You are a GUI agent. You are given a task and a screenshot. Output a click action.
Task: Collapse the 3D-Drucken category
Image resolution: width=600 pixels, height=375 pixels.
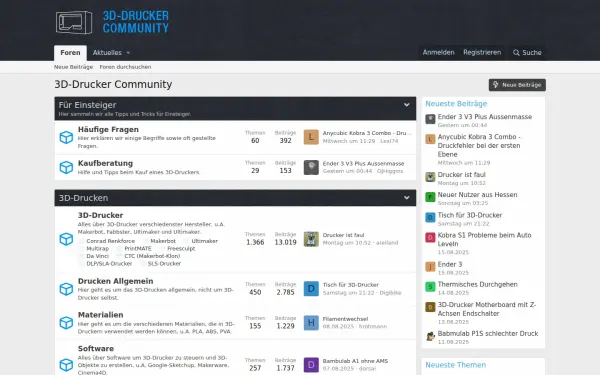pos(406,198)
